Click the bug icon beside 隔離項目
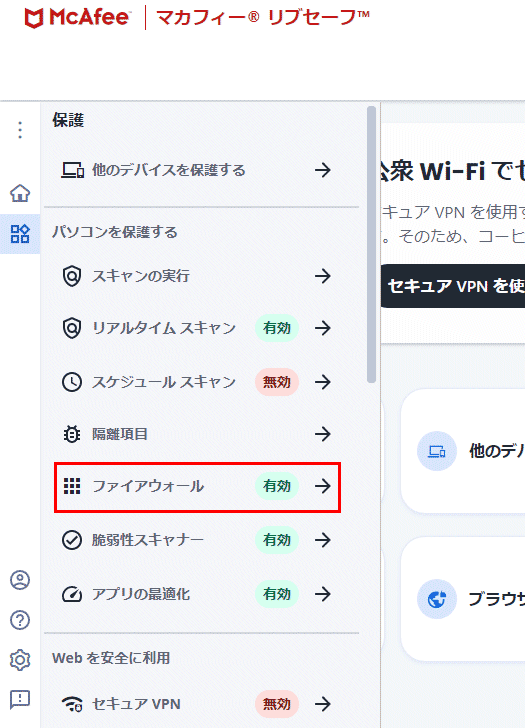This screenshot has width=525, height=728. (72, 434)
